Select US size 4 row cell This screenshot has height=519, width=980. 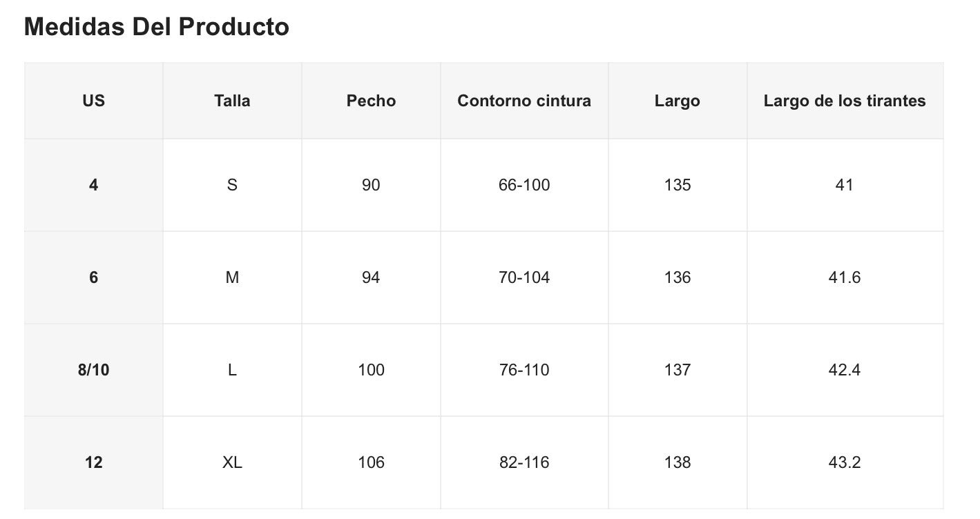coord(93,185)
